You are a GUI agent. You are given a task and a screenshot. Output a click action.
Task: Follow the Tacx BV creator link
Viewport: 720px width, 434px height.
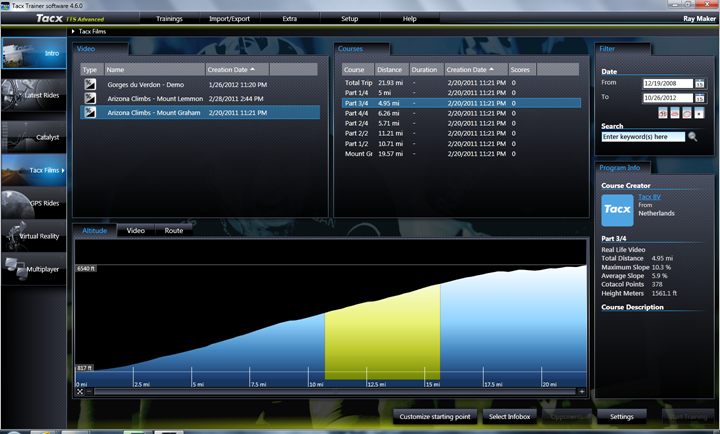pos(649,197)
